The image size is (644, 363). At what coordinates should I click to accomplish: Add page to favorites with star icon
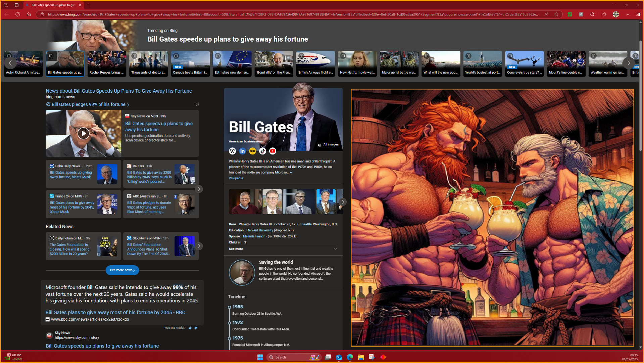pos(556,14)
